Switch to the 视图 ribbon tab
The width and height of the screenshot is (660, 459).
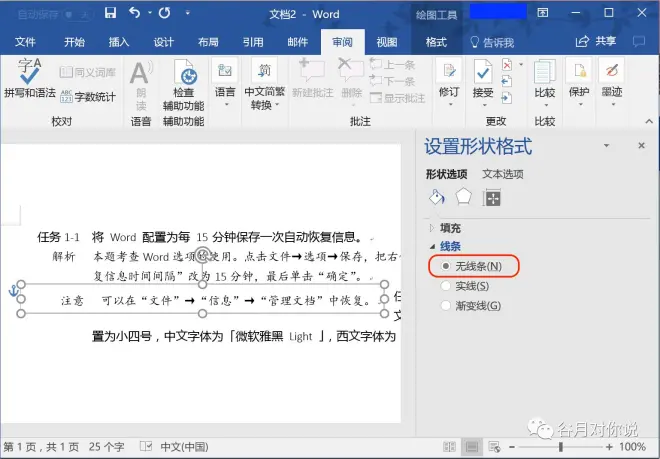point(387,42)
